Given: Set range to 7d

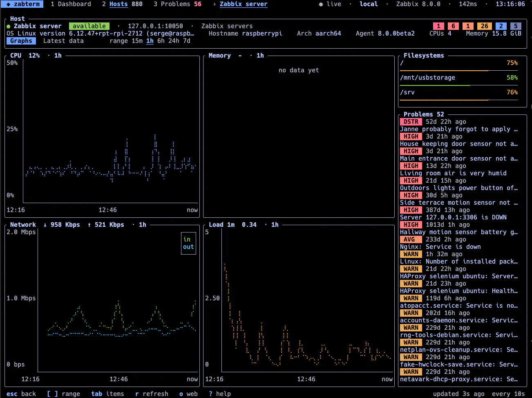Looking at the screenshot, I should point(187,41).
